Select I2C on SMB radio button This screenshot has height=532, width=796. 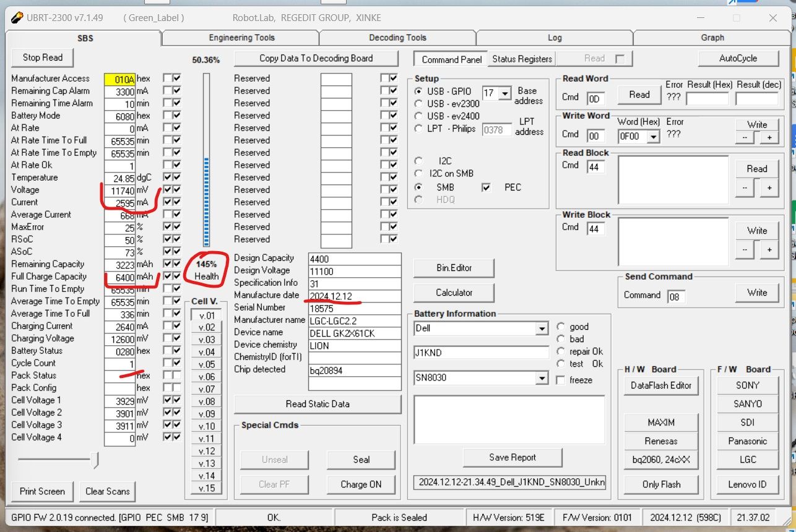coord(419,174)
